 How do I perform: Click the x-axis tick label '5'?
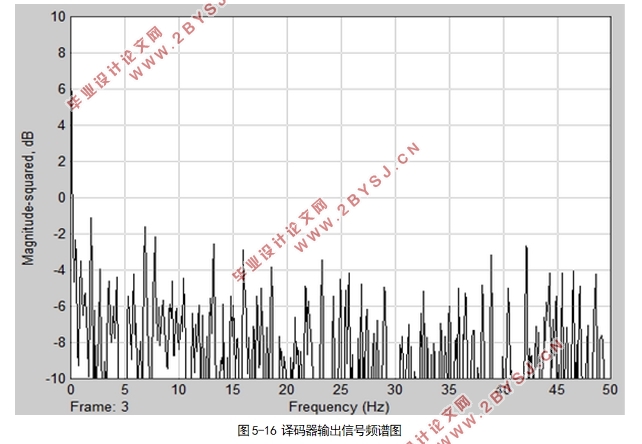[x=124, y=390]
